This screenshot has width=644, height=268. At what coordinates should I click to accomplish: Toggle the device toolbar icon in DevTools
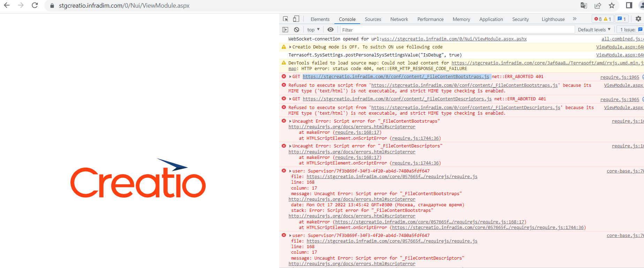point(296,19)
